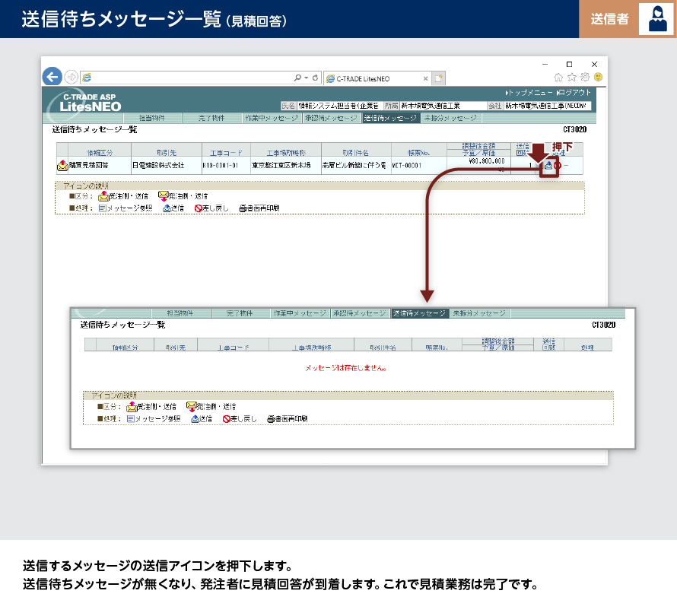This screenshot has height=616, width=677.
Task: Click the ログアウト link
Action: 574,92
